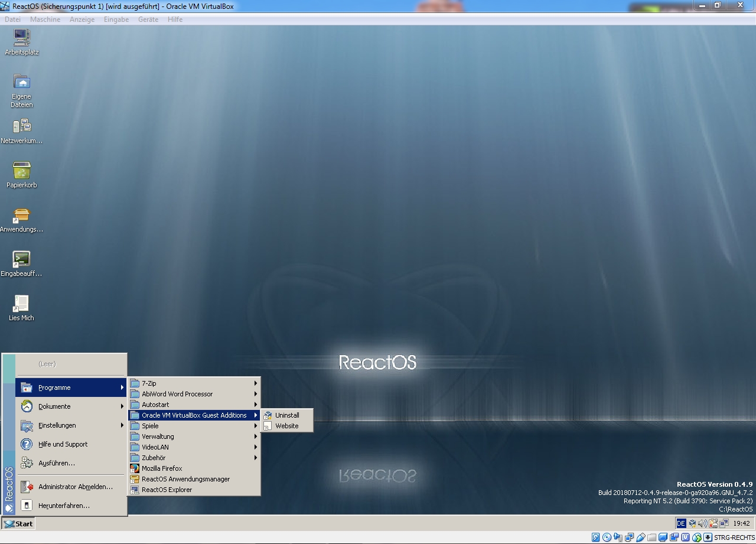Click the mouse integration status icon
Screen dimensions: 756x544
pos(697,538)
